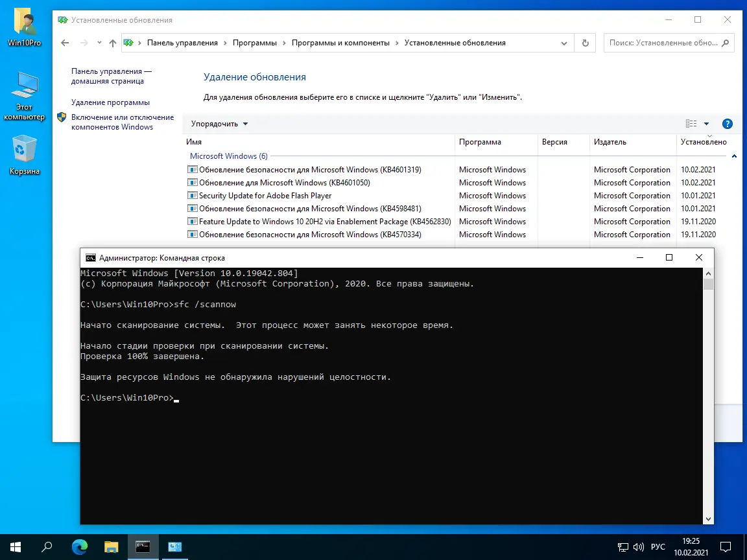Open 'Win10Pro' desktop folder icon

24,28
